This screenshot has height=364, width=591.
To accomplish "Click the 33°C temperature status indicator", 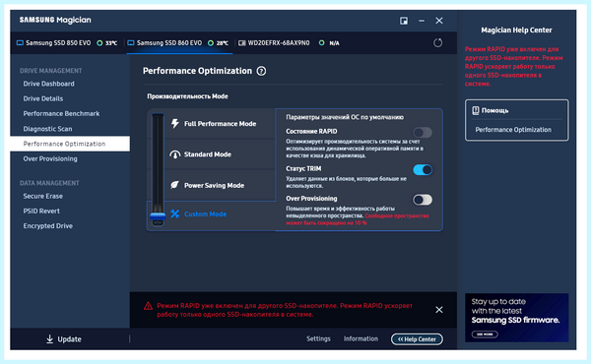I will click(x=99, y=43).
